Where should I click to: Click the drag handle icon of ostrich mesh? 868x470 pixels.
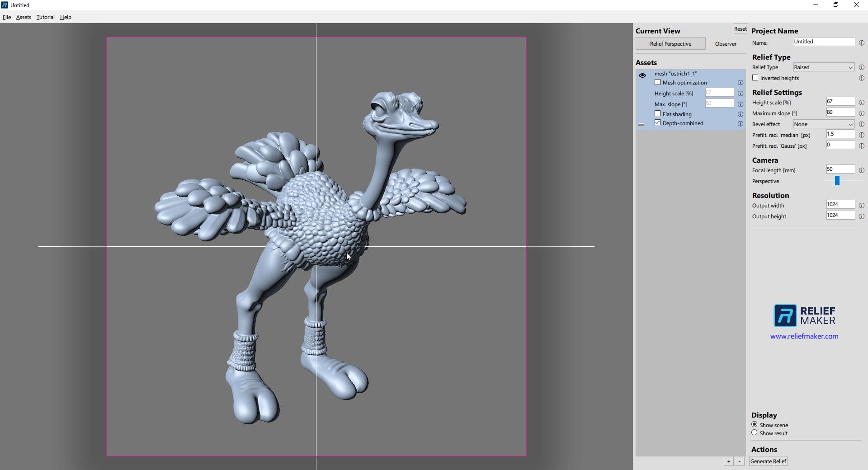(641, 126)
